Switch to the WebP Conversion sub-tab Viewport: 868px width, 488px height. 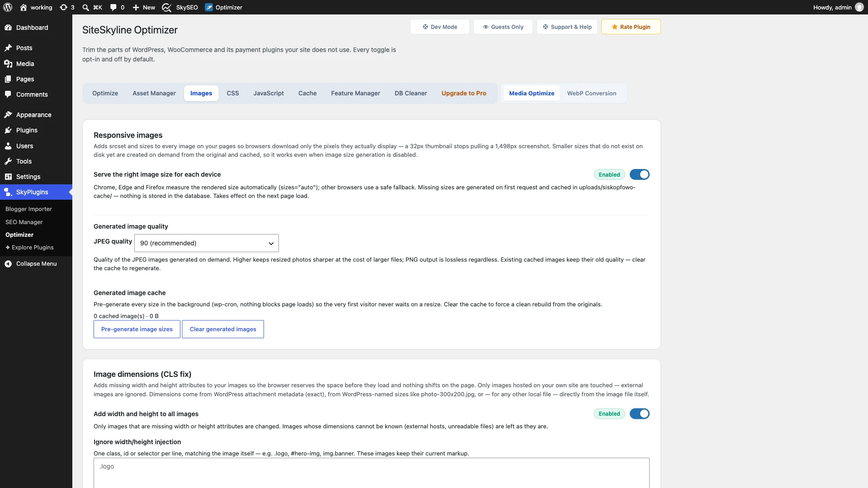coord(592,93)
